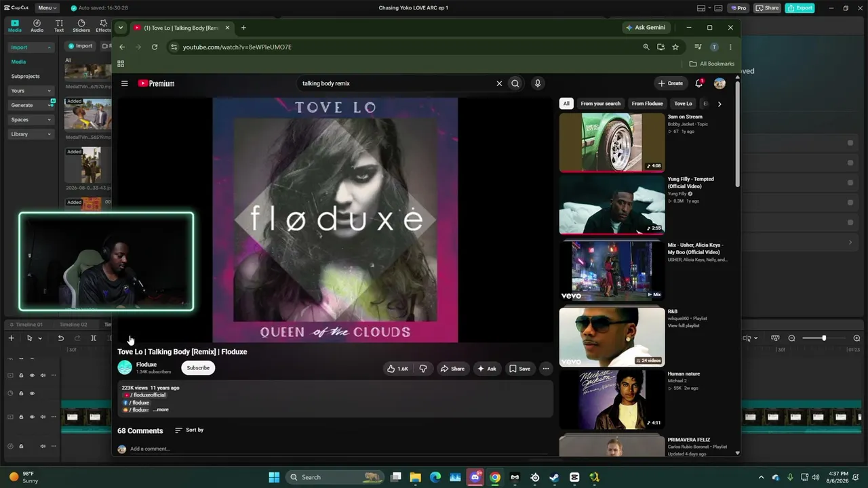Select the Media item in CapCut sidebar
The height and width of the screenshot is (488, 868).
point(18,62)
